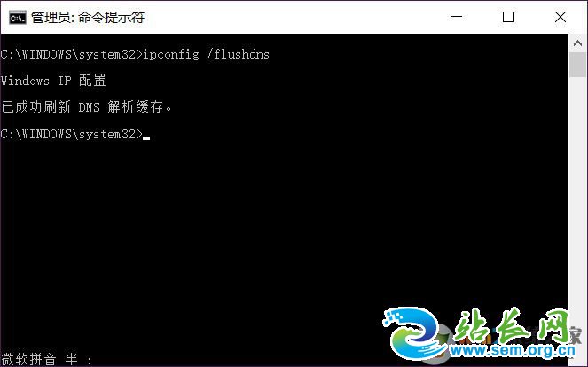Click the 已成功刷新 DNS 解析缓存 message

click(86, 107)
